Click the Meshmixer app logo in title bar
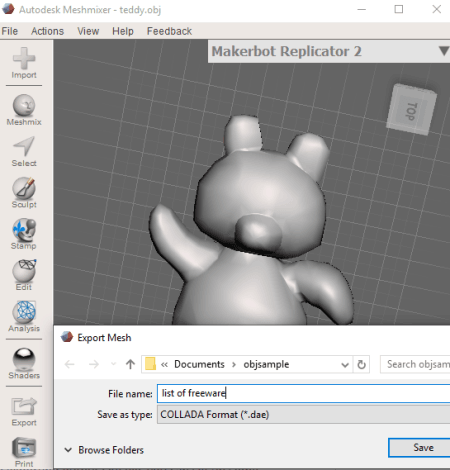 [8, 9]
